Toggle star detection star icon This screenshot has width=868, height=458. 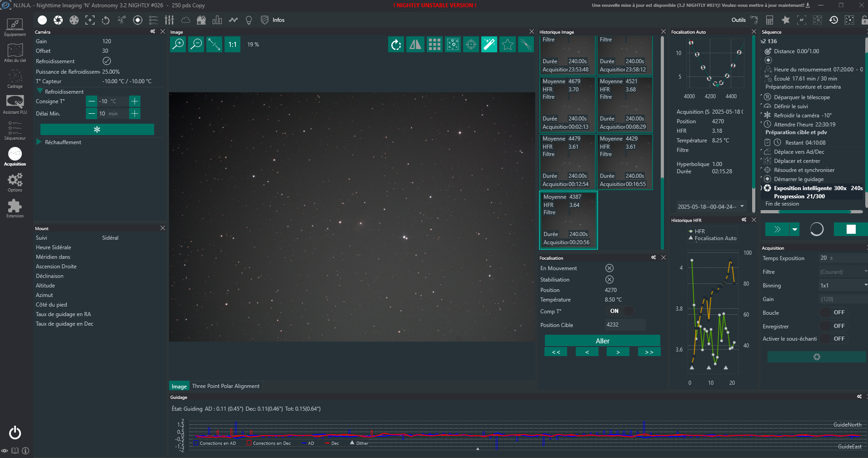(507, 45)
